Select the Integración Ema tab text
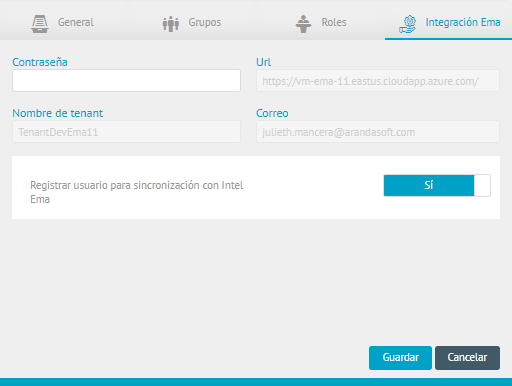The width and height of the screenshot is (512, 386). [x=463, y=22]
